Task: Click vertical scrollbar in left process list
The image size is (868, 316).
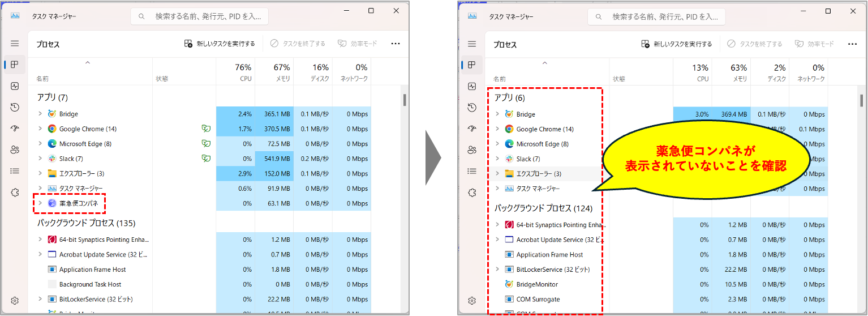Action: click(x=405, y=101)
